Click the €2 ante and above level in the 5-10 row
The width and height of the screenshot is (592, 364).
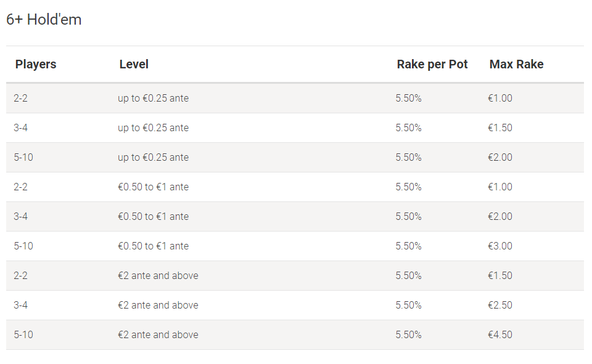(158, 334)
